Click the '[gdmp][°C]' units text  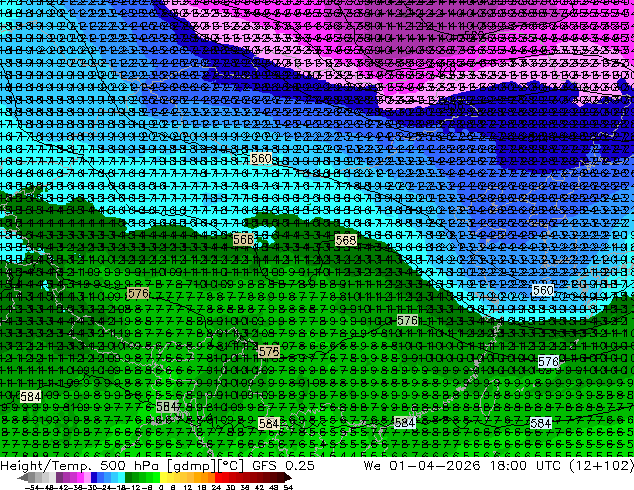[205, 466]
